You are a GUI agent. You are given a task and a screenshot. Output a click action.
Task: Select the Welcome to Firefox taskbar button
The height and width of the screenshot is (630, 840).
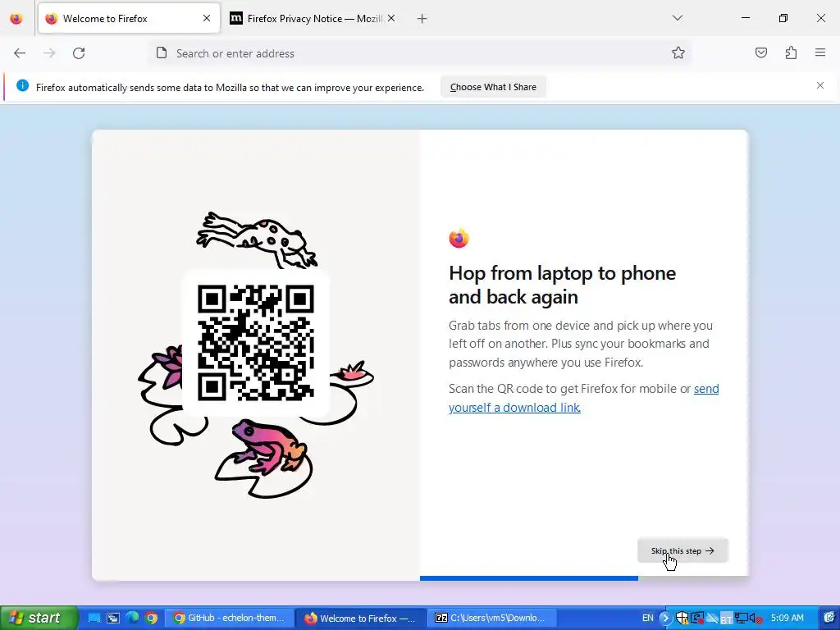click(x=361, y=618)
